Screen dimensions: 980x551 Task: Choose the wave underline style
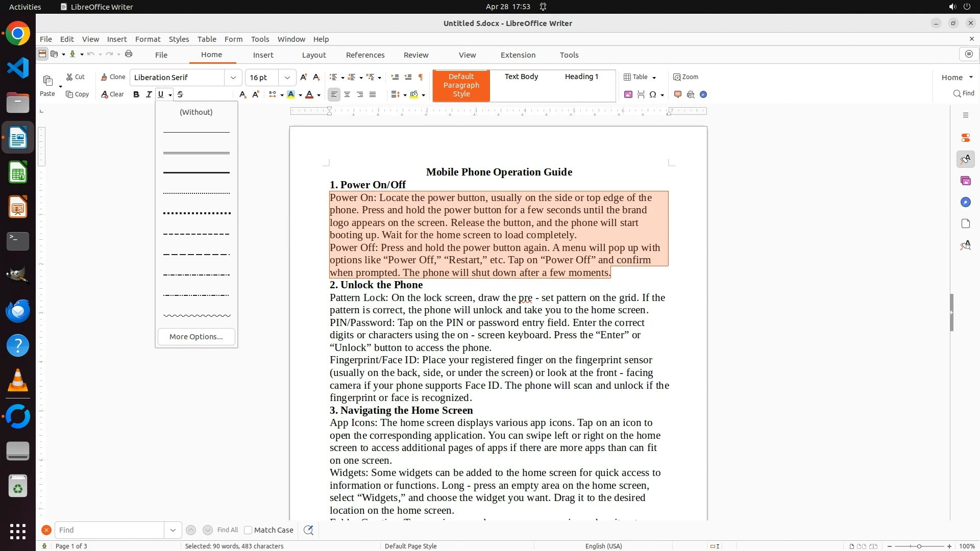[197, 316]
